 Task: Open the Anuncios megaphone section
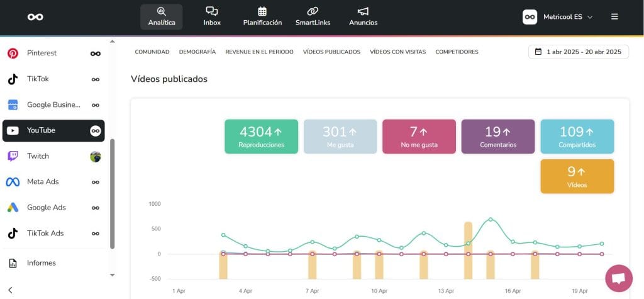pyautogui.click(x=363, y=16)
